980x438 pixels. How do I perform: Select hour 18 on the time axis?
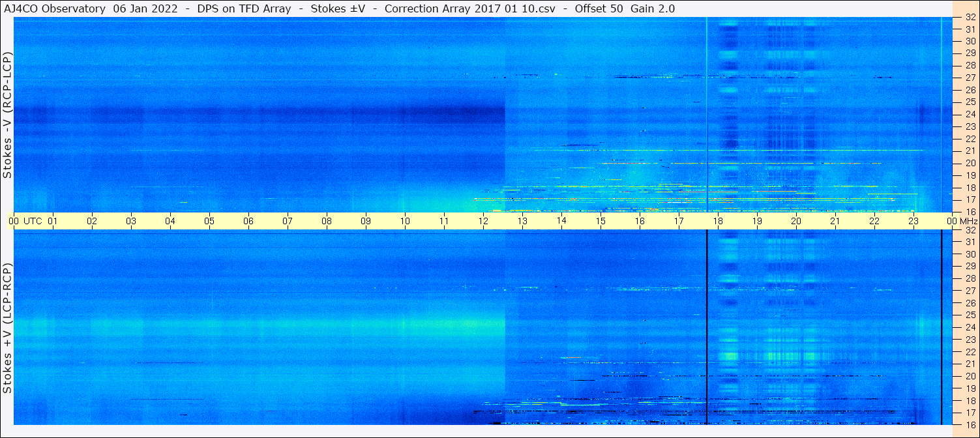click(718, 221)
